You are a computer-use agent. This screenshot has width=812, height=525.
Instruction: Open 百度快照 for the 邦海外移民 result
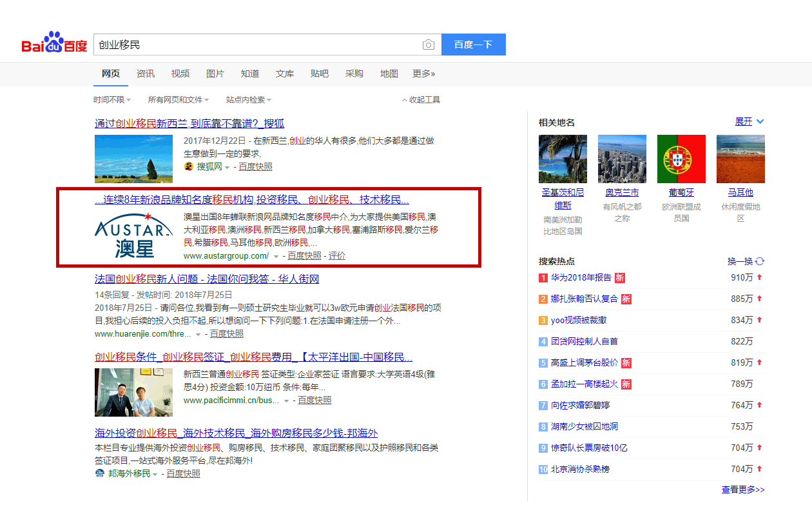[x=183, y=473]
